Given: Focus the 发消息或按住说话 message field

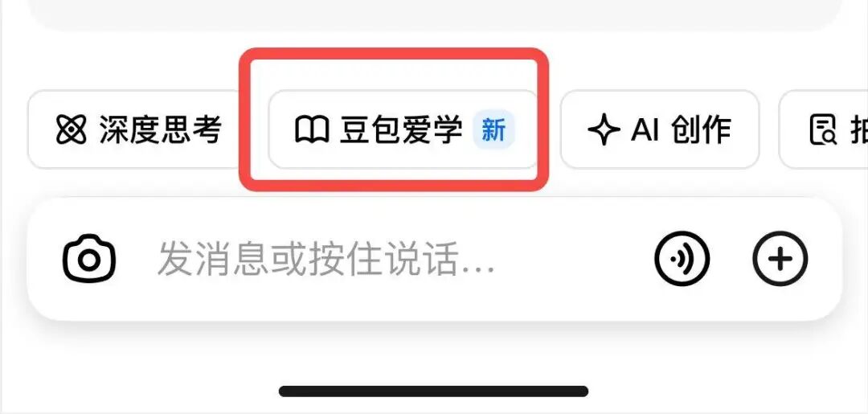Looking at the screenshot, I should (x=435, y=259).
